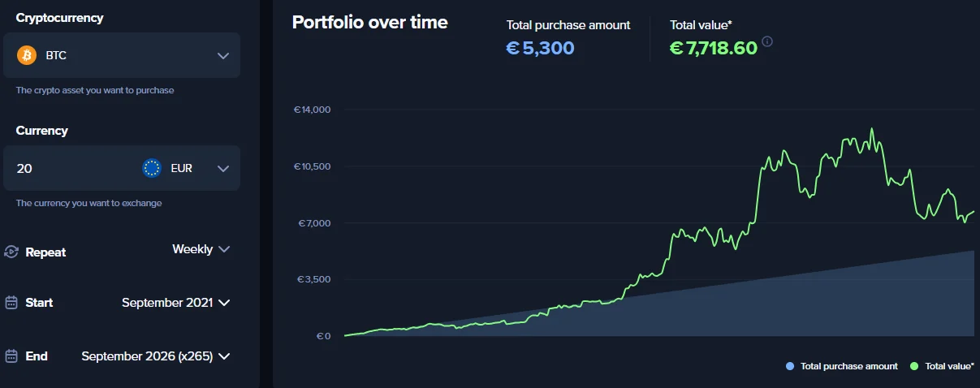Click the Repeat cycle icon
Viewport: 980px width, 388px height.
[11, 252]
